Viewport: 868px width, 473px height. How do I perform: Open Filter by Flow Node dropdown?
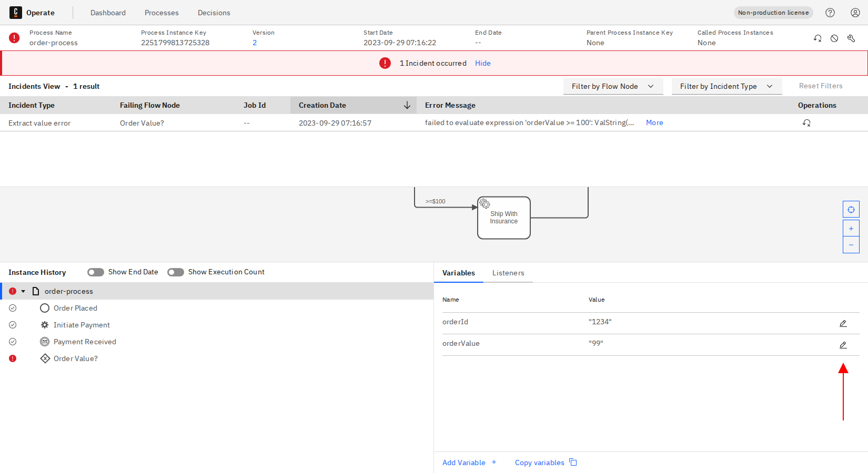click(612, 86)
